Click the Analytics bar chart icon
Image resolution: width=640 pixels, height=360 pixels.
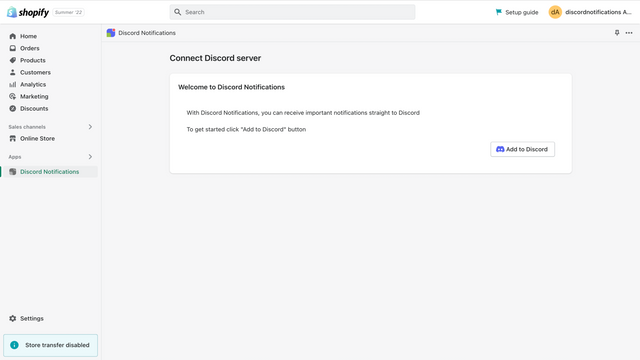[13, 84]
